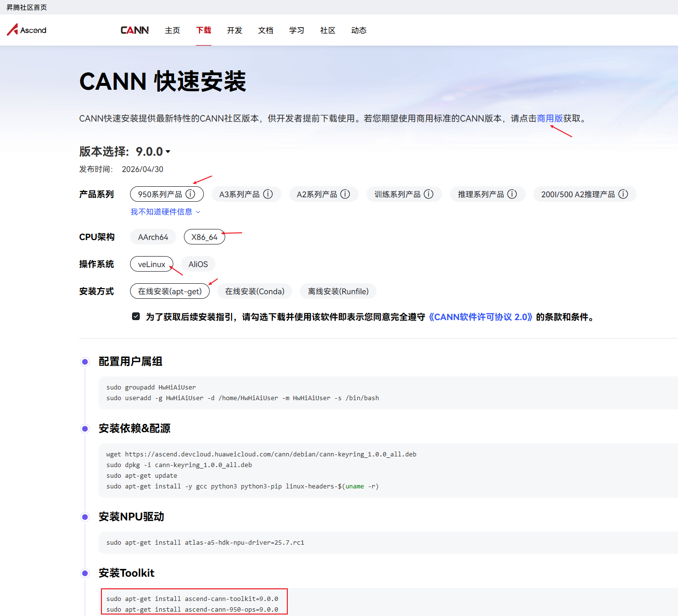Image resolution: width=678 pixels, height=616 pixels.
Task: Open info icon for A3系列产品
Action: 268,194
